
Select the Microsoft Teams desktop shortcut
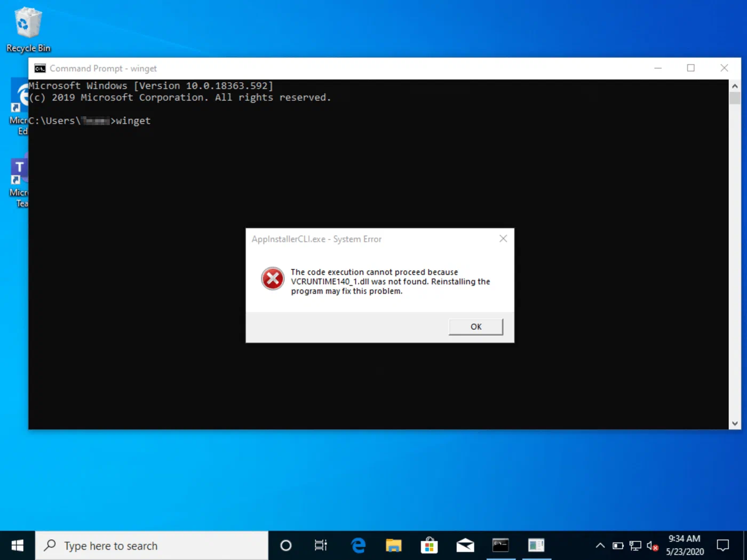(x=19, y=181)
